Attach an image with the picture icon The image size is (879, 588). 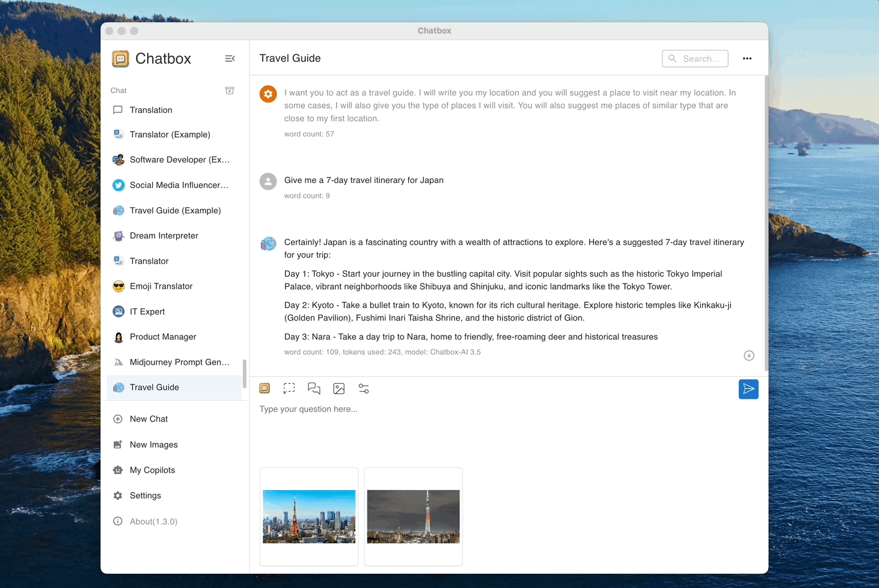[339, 388]
